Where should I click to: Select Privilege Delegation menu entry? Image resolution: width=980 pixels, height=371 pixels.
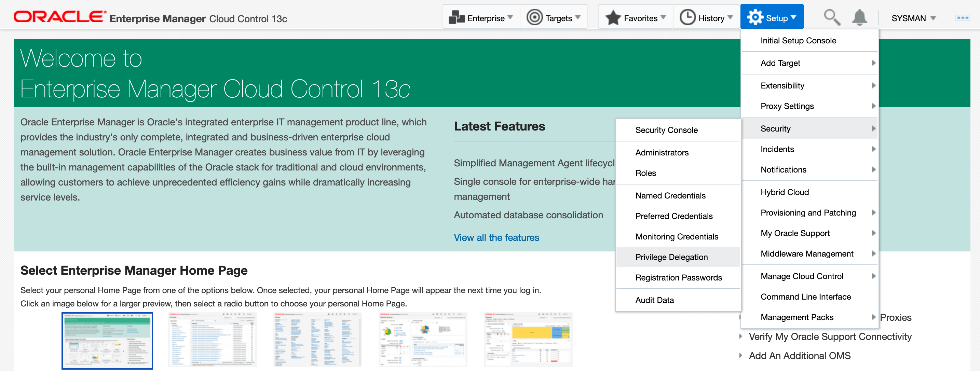[x=671, y=257]
